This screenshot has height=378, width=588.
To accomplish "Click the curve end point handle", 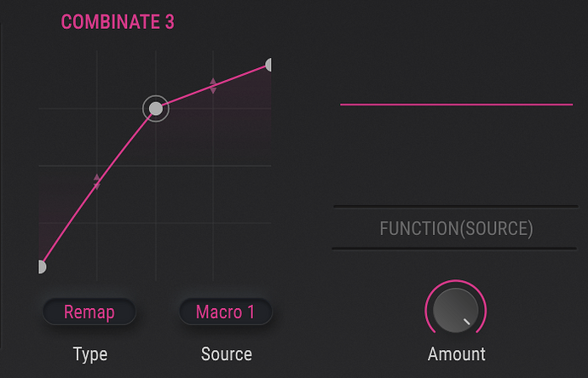I will tap(269, 65).
